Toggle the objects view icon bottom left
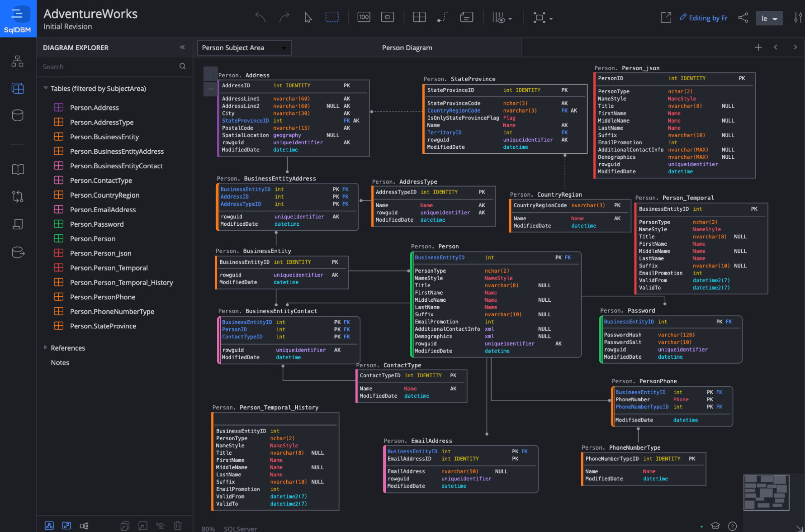This screenshot has height=532, width=805. (x=66, y=526)
